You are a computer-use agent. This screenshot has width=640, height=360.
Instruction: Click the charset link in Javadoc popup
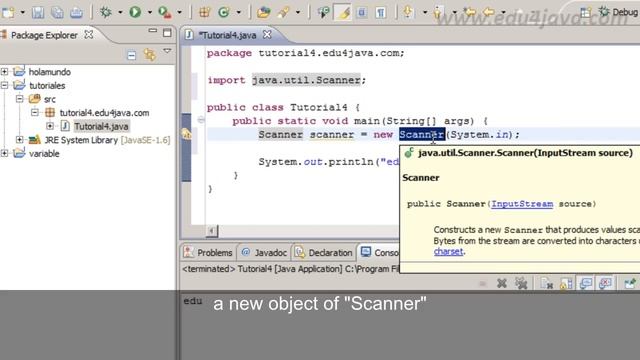pos(448,251)
